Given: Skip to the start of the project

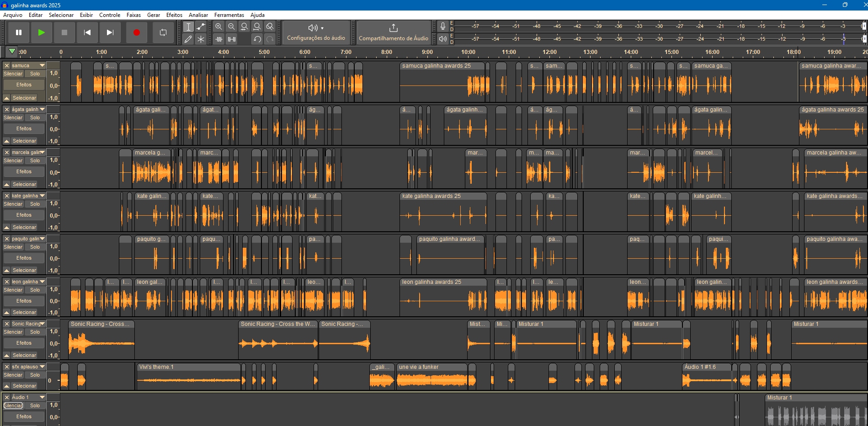Looking at the screenshot, I should (x=87, y=32).
